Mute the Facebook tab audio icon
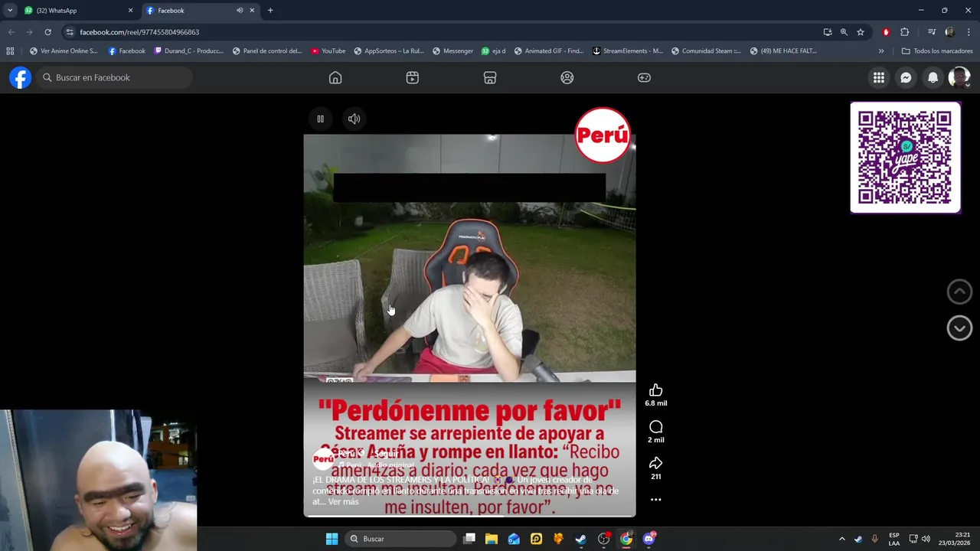Image resolution: width=980 pixels, height=551 pixels. (240, 11)
